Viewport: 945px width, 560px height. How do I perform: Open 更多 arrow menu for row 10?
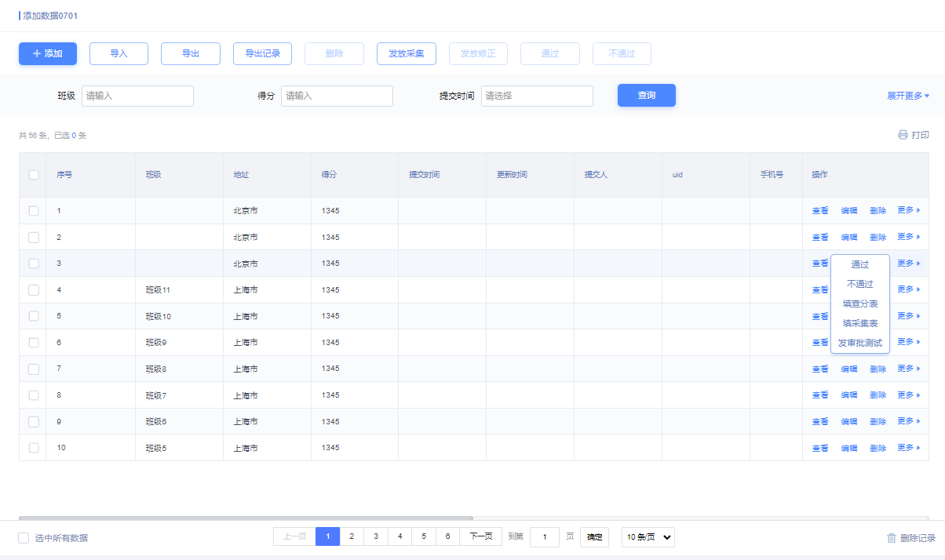coord(918,448)
